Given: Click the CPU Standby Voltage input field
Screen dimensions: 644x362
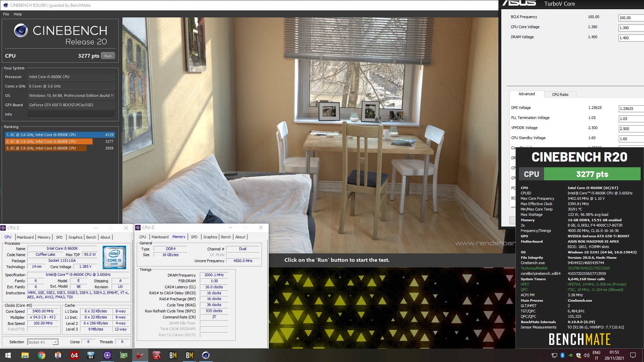Looking at the screenshot, I should (631, 139).
